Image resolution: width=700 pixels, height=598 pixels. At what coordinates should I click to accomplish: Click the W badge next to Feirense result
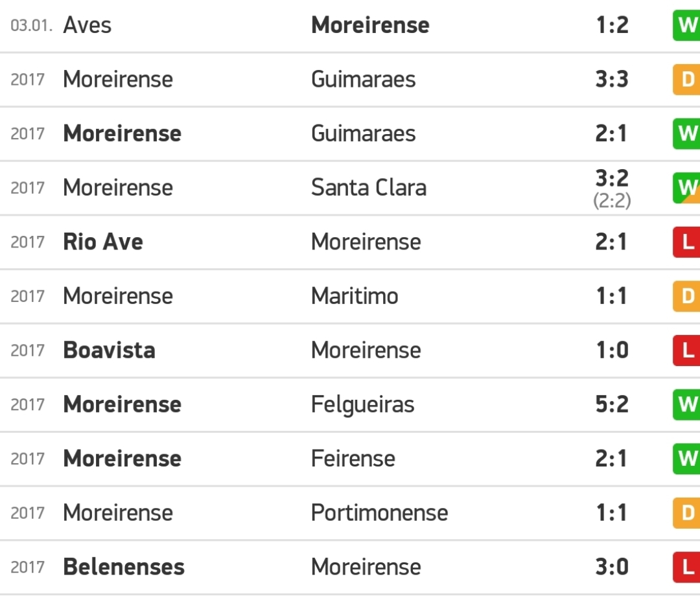[686, 459]
